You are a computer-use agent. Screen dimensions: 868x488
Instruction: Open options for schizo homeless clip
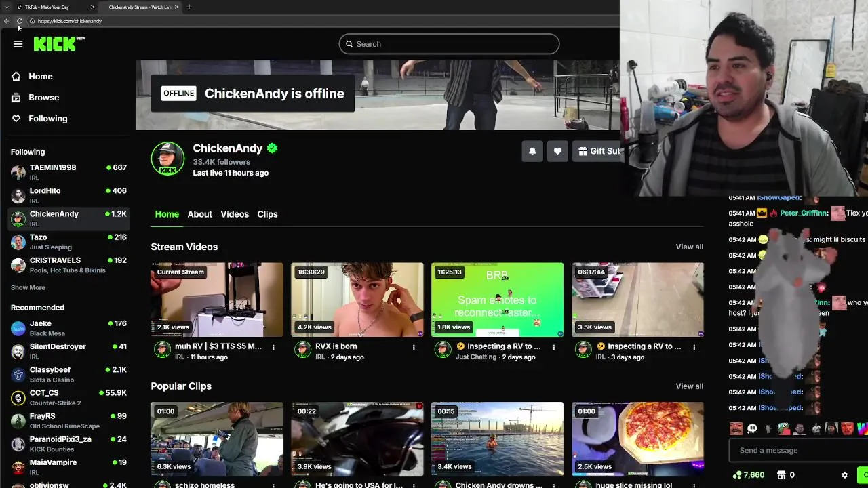pyautogui.click(x=273, y=485)
